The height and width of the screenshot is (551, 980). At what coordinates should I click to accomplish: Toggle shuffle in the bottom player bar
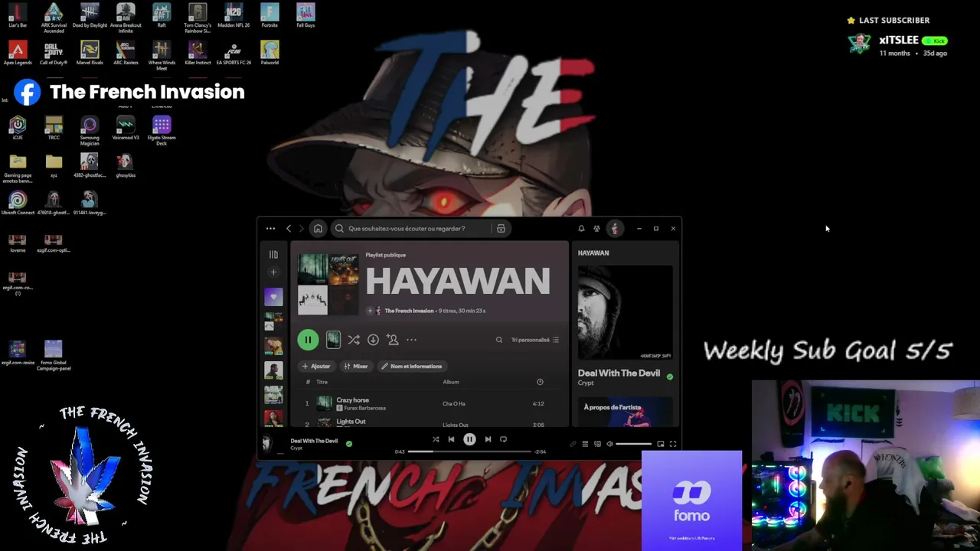click(x=436, y=439)
